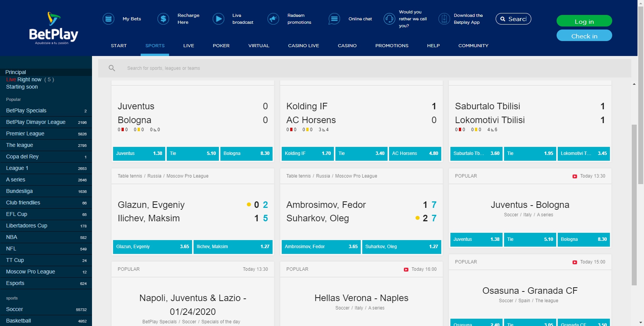The image size is (644, 326).
Task: Open Juventus - Bologna popular match title
Action: [x=530, y=205]
